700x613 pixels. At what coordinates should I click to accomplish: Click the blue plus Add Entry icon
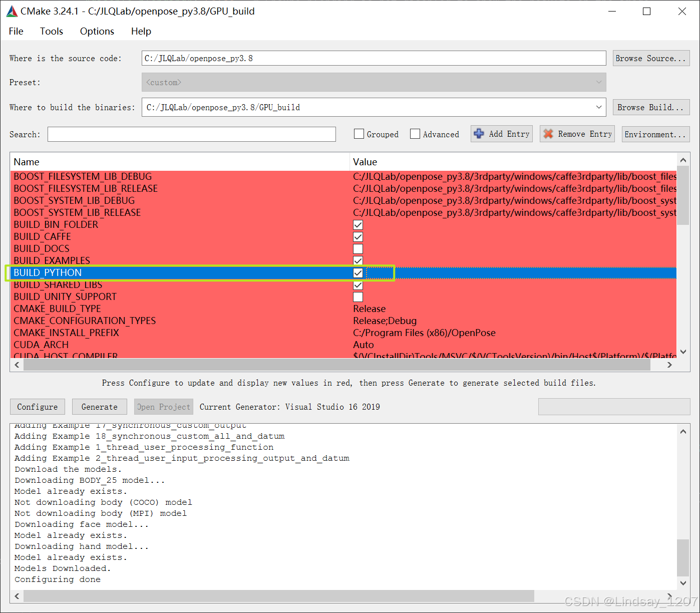[x=479, y=134]
